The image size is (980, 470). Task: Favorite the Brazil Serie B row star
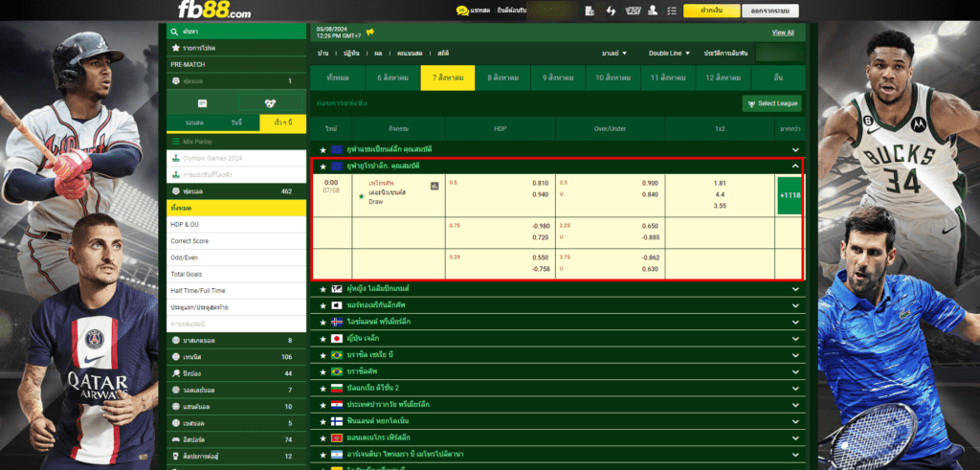coord(323,356)
